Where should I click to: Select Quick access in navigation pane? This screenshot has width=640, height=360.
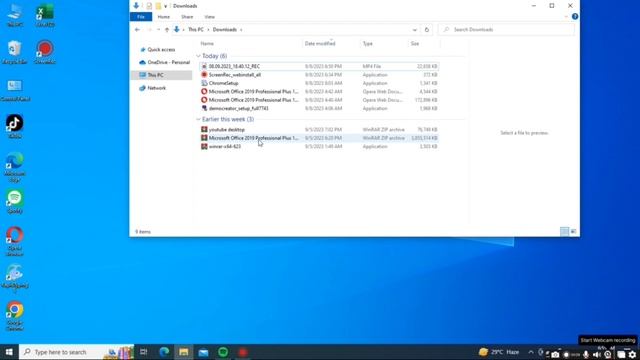161,50
